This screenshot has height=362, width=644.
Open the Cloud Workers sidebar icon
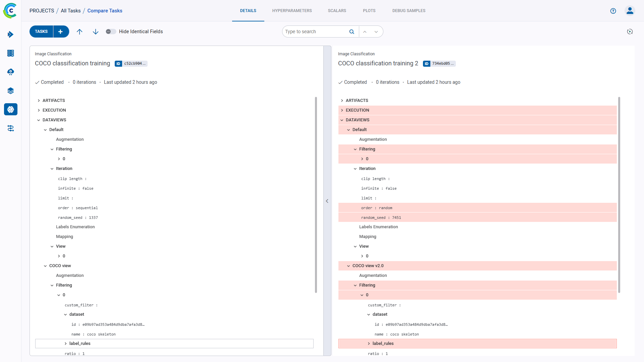click(x=10, y=72)
